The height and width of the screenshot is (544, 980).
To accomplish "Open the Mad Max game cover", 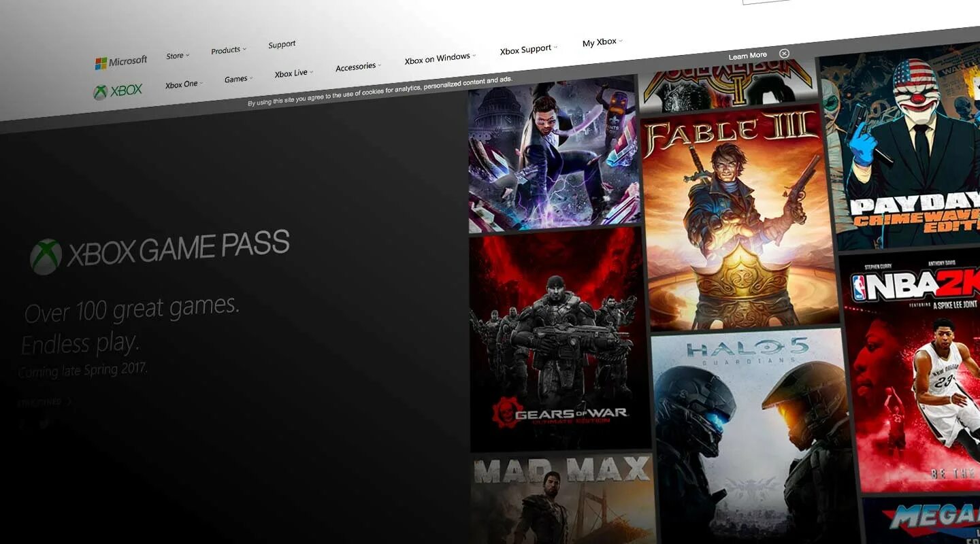I will pyautogui.click(x=563, y=498).
